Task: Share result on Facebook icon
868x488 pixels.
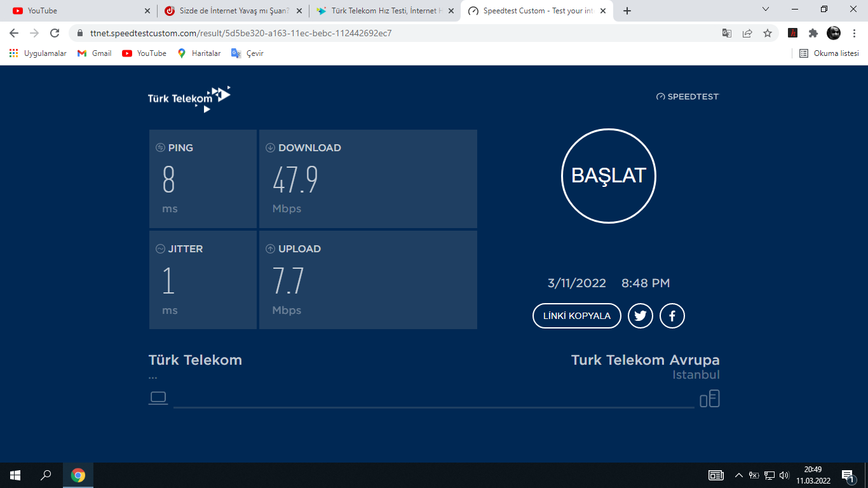Action: (x=672, y=316)
